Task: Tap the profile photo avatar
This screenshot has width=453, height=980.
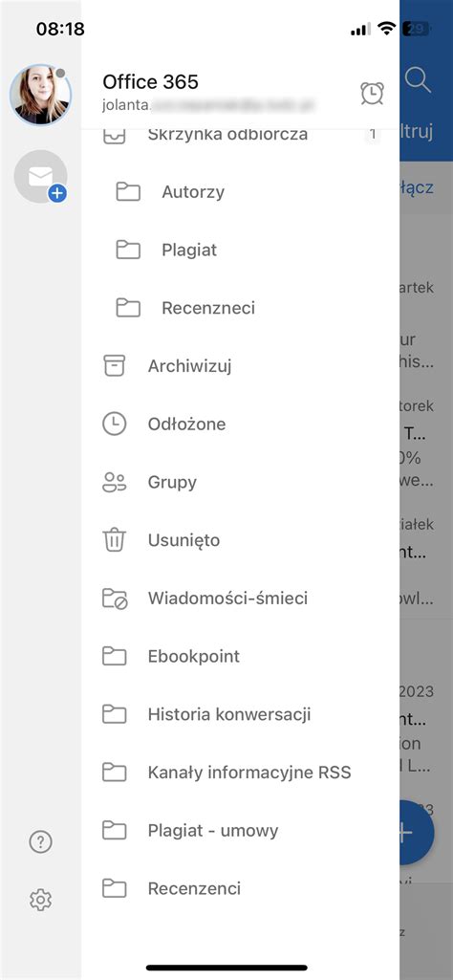Action: click(40, 95)
